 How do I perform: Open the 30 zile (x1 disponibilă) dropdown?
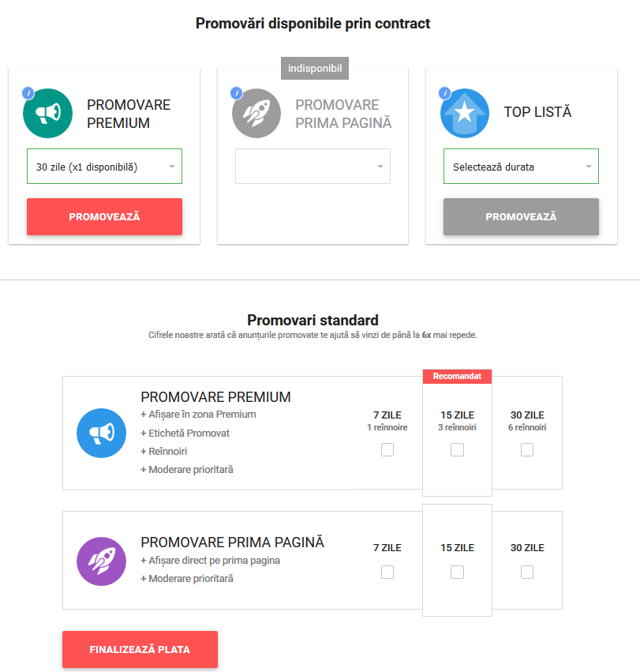(x=104, y=167)
